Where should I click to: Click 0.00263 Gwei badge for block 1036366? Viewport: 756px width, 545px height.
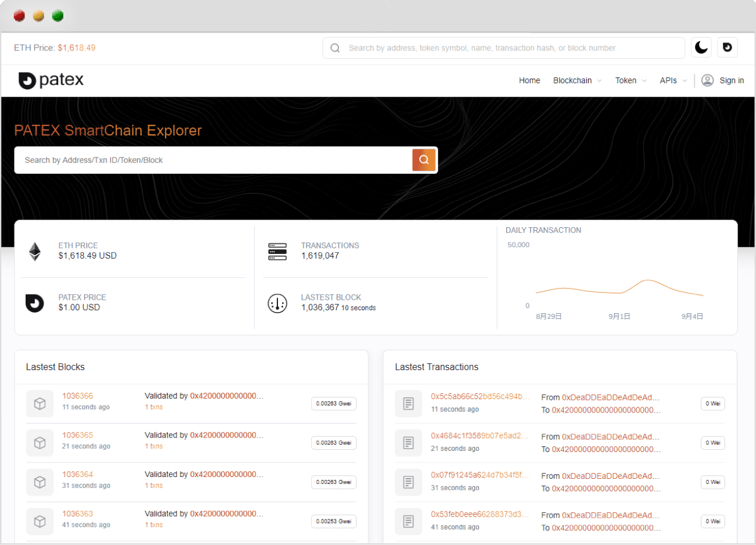(x=334, y=403)
